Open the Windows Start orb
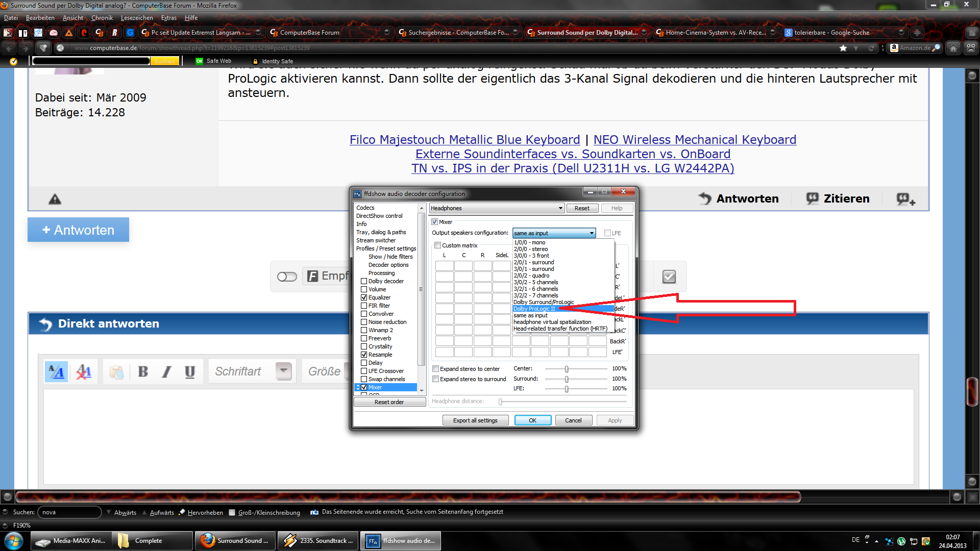Image resolution: width=980 pixels, height=551 pixels. click(14, 540)
